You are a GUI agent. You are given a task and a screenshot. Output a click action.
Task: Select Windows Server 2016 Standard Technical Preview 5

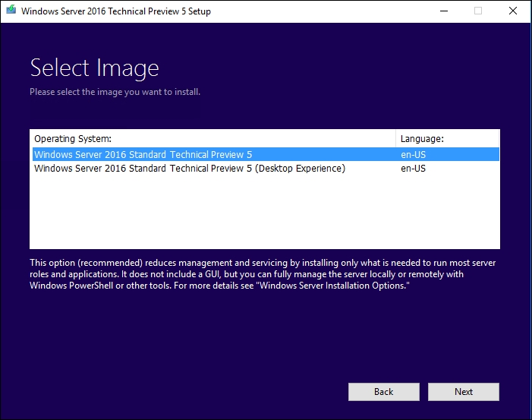[143, 154]
